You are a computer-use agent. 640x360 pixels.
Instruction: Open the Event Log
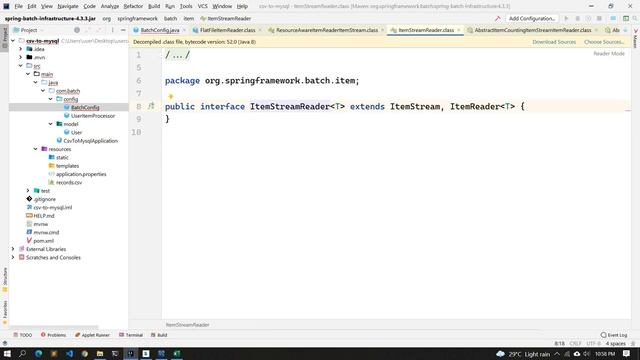(613, 335)
